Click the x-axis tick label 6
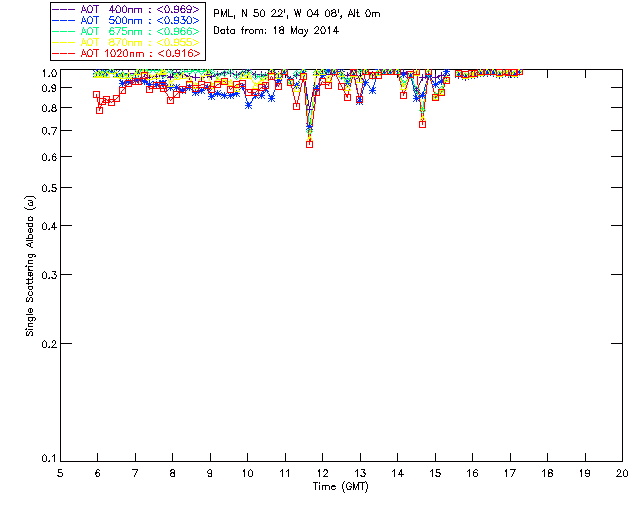Image resolution: width=640 pixels, height=512 pixels. pos(98,473)
